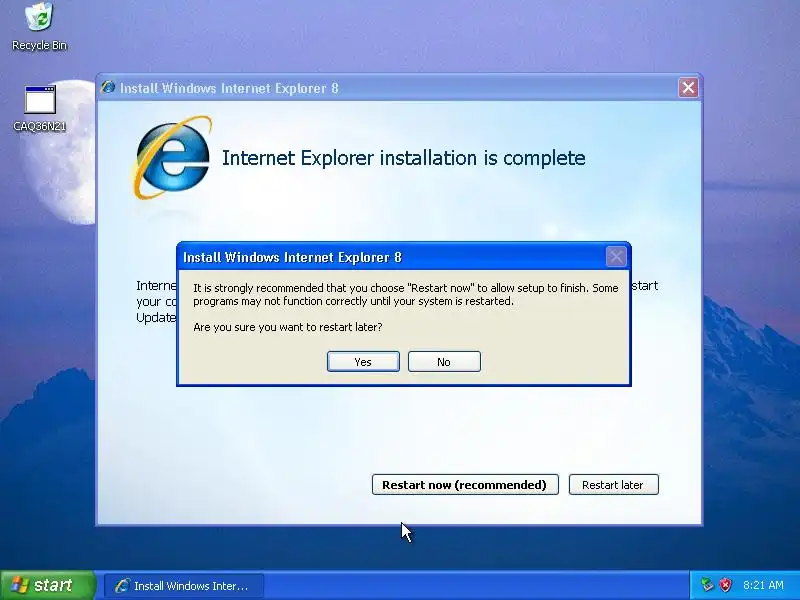Click Restart now (recommended) button
Screen dimensions: 800x600
[x=465, y=484]
